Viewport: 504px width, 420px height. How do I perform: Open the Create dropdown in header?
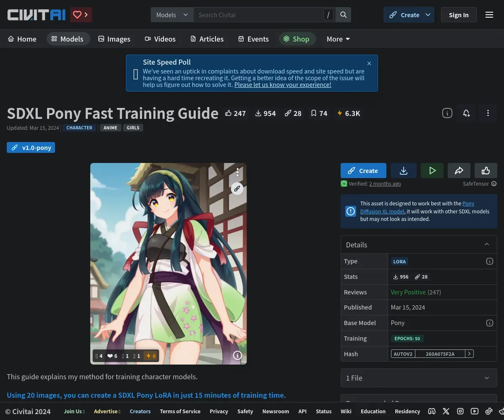409,15
